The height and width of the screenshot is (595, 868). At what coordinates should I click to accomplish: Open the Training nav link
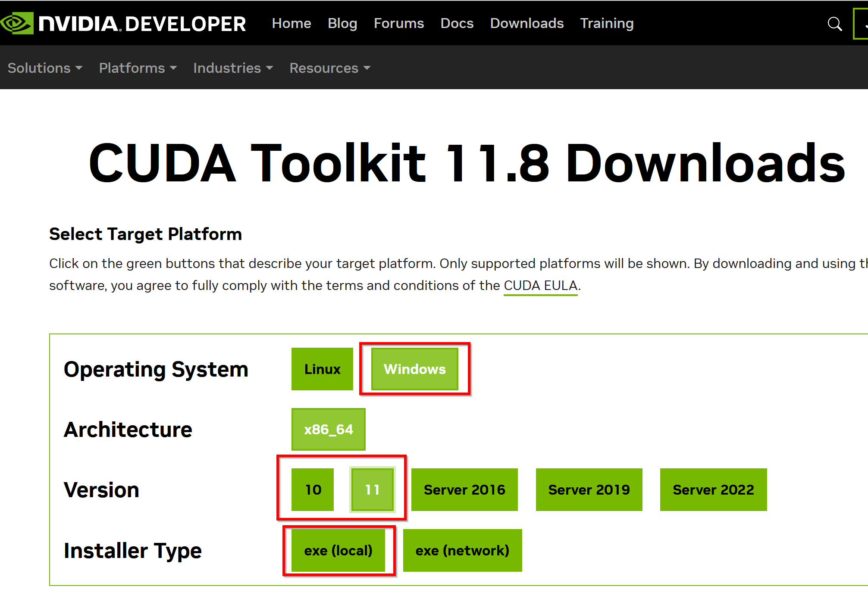coord(607,23)
